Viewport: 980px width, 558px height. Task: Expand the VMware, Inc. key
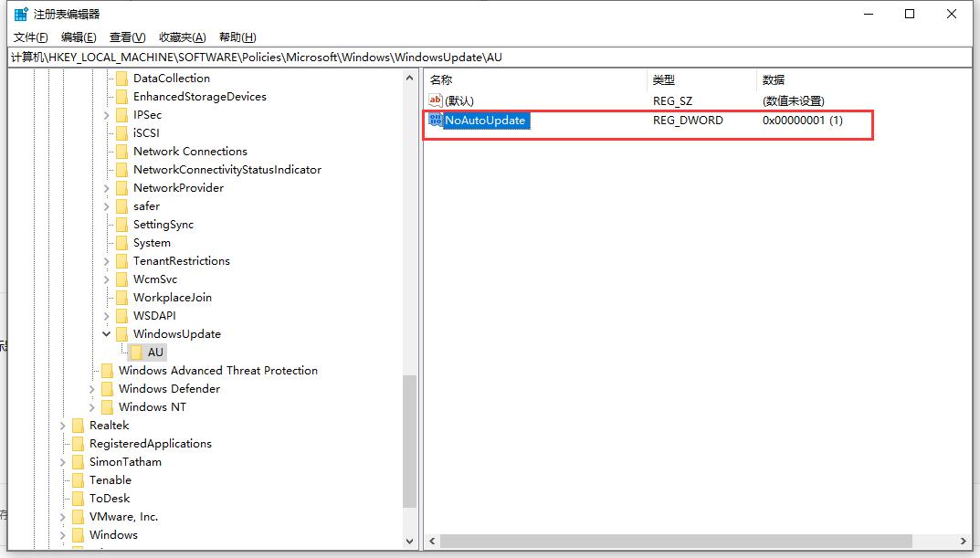(62, 517)
